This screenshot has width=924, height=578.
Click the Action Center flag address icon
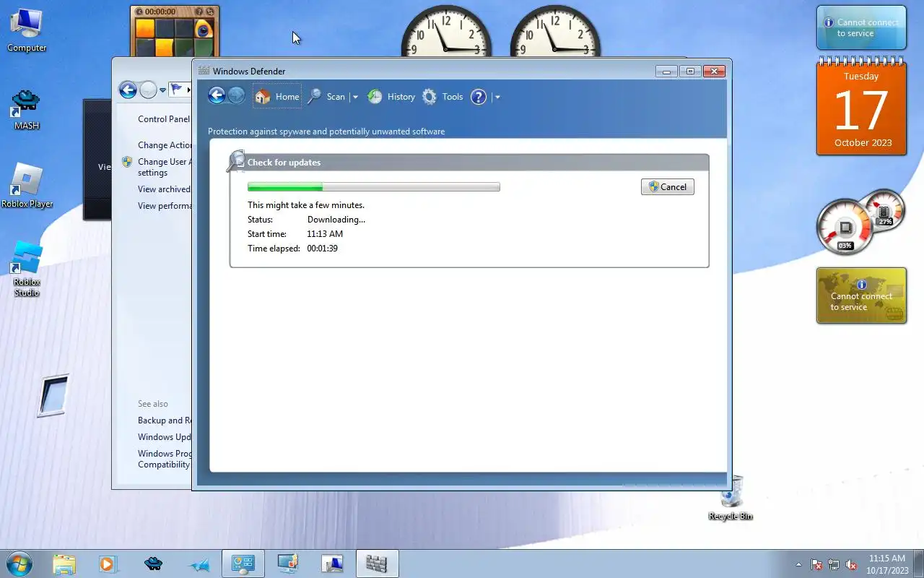(176, 90)
